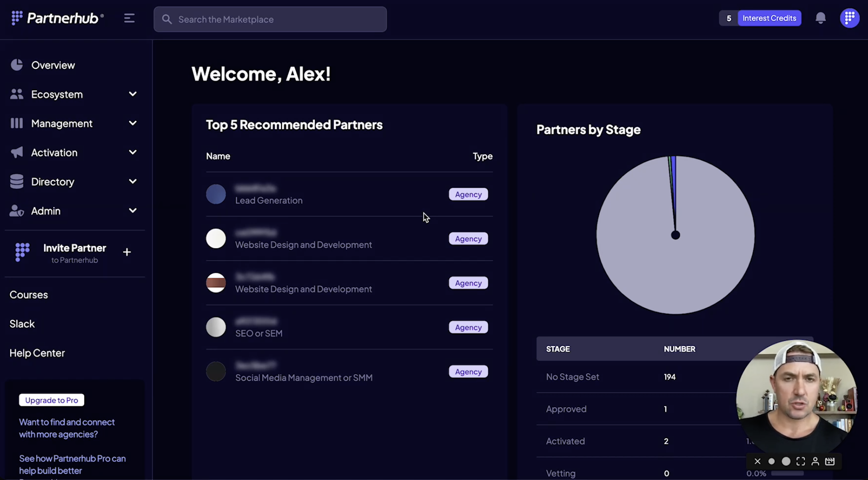Image resolution: width=868 pixels, height=480 pixels.
Task: Click the Directory database icon
Action: 16,181
